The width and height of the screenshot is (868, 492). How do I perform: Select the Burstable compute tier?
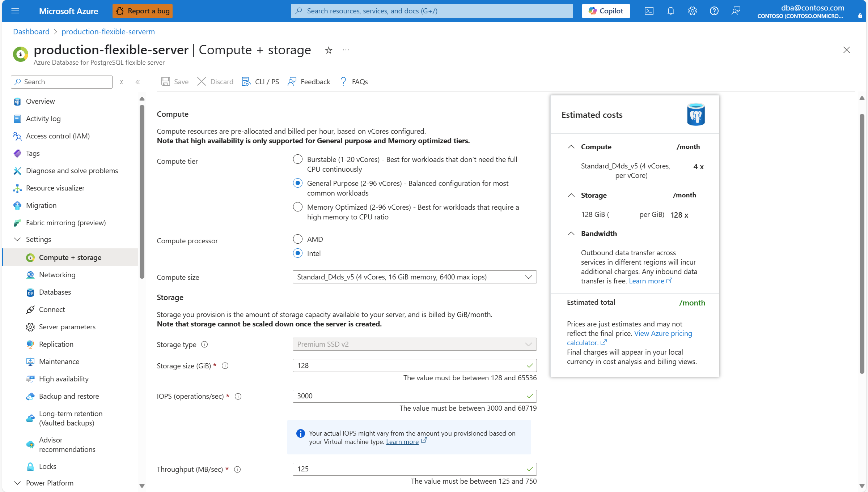point(298,159)
